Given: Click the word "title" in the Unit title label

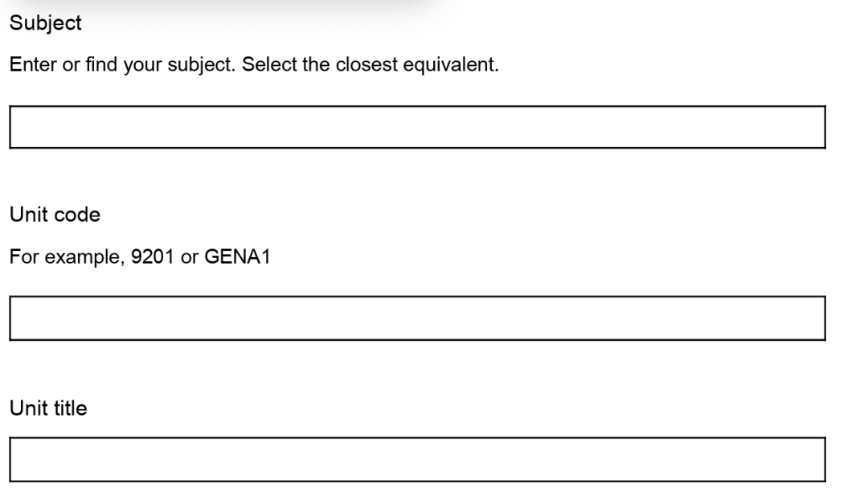Looking at the screenshot, I should [x=70, y=409].
